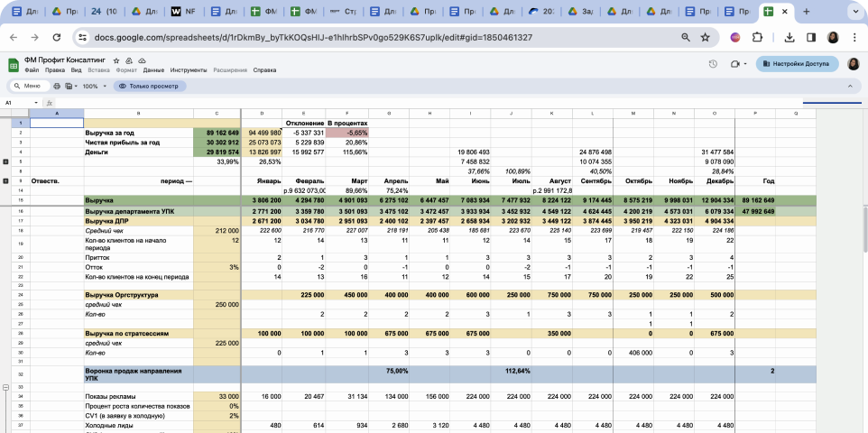
Task: Open Chrome downloads icon
Action: coord(789,37)
